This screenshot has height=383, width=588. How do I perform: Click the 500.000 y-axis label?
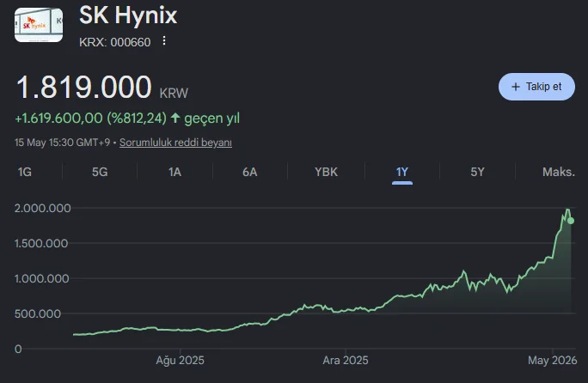[x=38, y=313]
